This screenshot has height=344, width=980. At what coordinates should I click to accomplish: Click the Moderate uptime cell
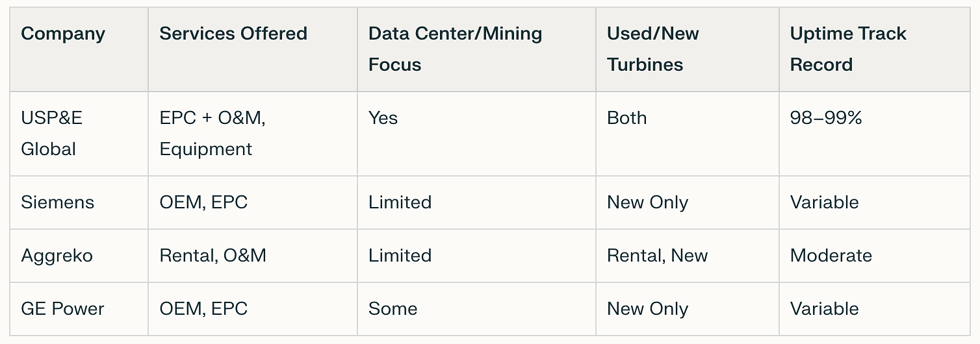tap(831, 256)
